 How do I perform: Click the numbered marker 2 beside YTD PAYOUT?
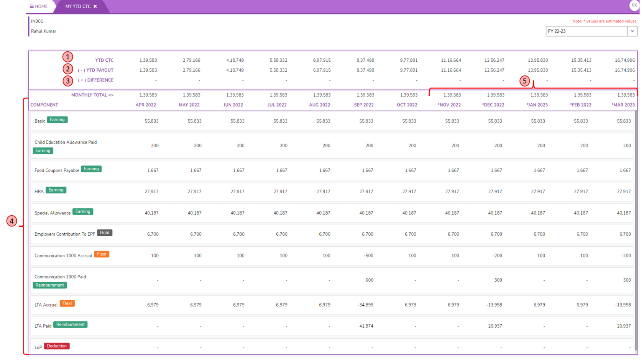[68, 69]
